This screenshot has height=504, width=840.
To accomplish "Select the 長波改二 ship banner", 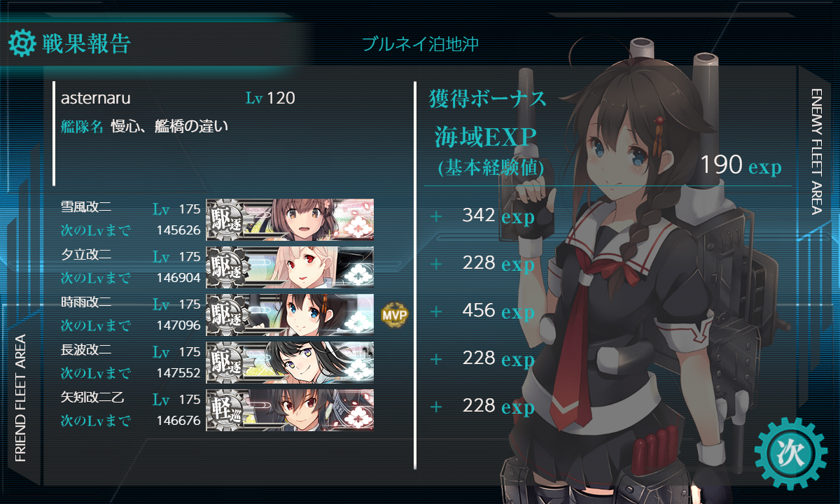I will (290, 363).
